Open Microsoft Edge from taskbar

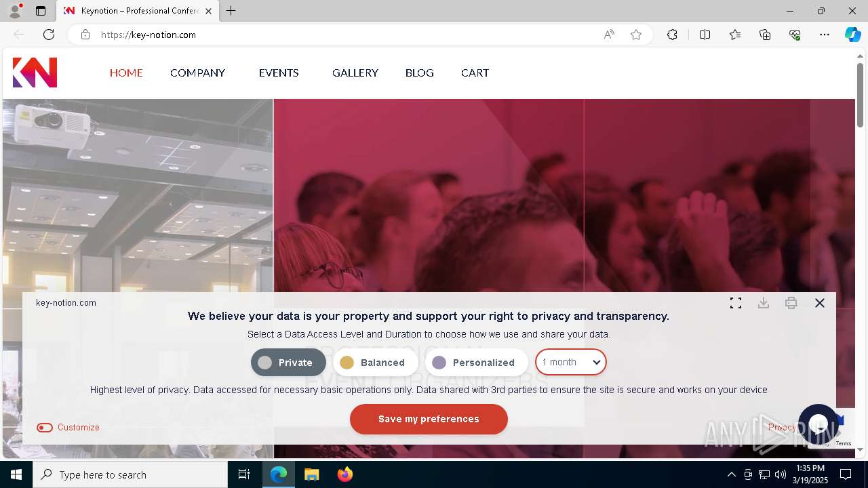[279, 474]
